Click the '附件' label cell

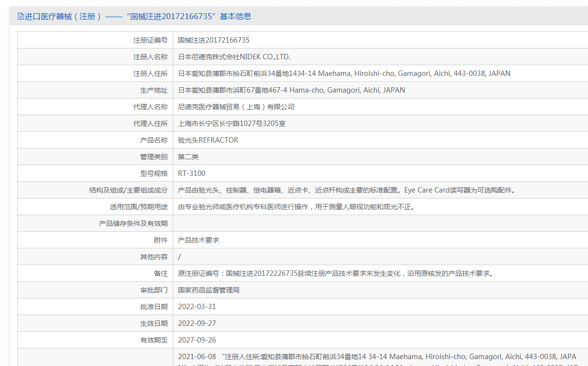pyautogui.click(x=95, y=240)
